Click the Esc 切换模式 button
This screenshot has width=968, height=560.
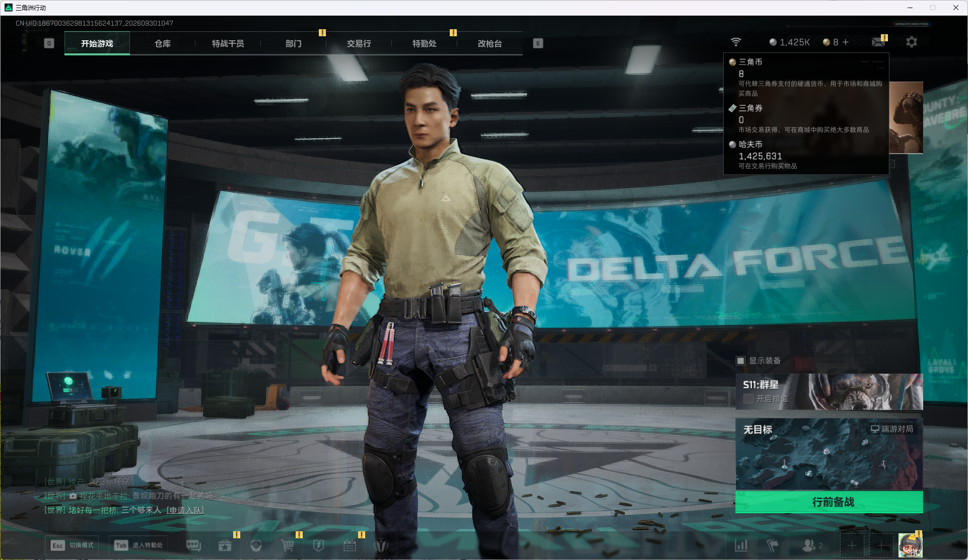72,545
